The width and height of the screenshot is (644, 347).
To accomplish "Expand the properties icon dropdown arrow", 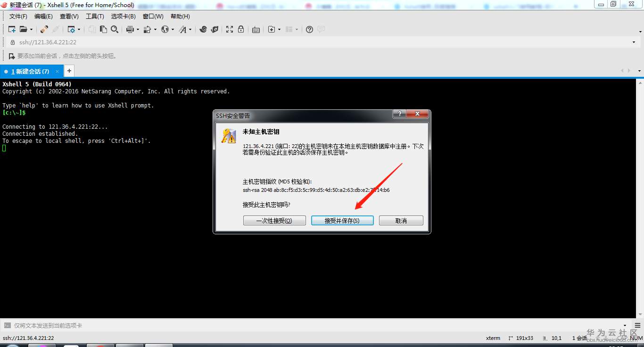I will click(79, 29).
